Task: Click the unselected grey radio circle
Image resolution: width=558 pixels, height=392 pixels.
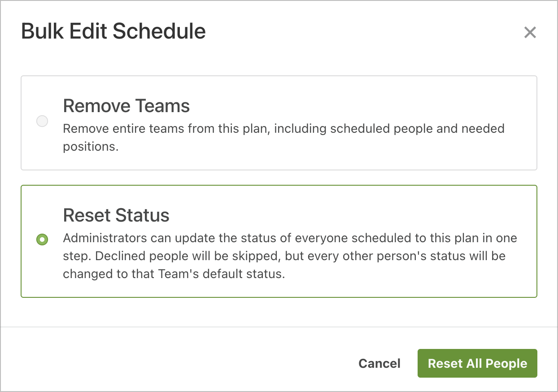Action: click(x=42, y=121)
